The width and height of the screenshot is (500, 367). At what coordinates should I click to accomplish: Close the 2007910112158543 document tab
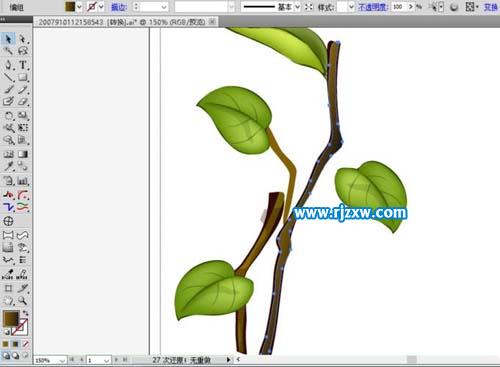pos(212,22)
